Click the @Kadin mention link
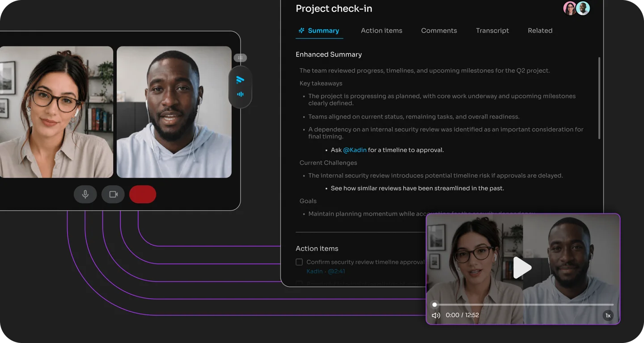The height and width of the screenshot is (343, 644). 355,150
